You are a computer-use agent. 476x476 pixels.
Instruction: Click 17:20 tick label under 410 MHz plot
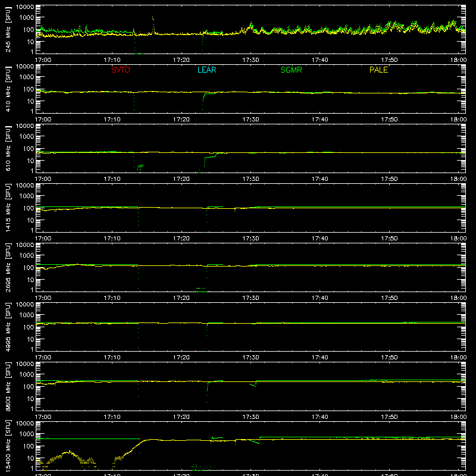[x=181, y=120]
